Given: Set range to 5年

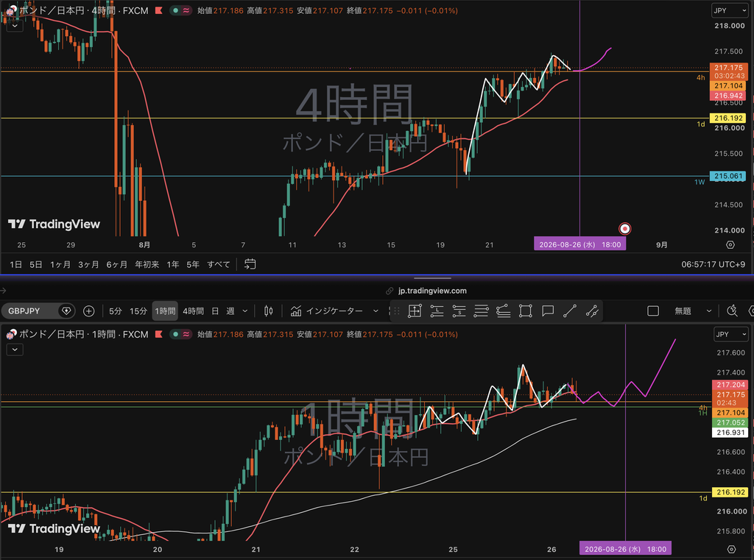Looking at the screenshot, I should [x=193, y=264].
